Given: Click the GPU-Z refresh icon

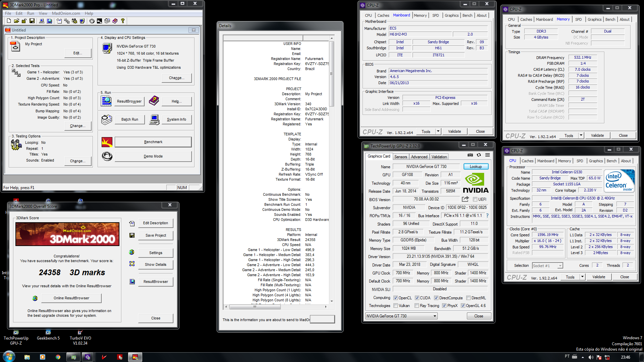Looking at the screenshot, I should point(479,155).
